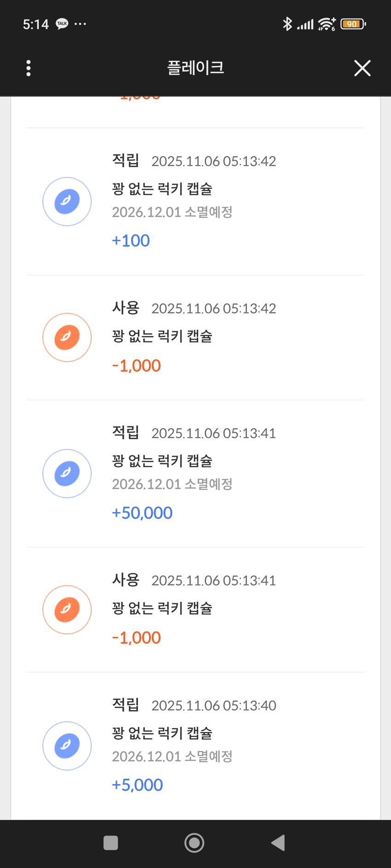Select the +100 earned points amount
Viewport: 391px width, 868px height.
131,240
